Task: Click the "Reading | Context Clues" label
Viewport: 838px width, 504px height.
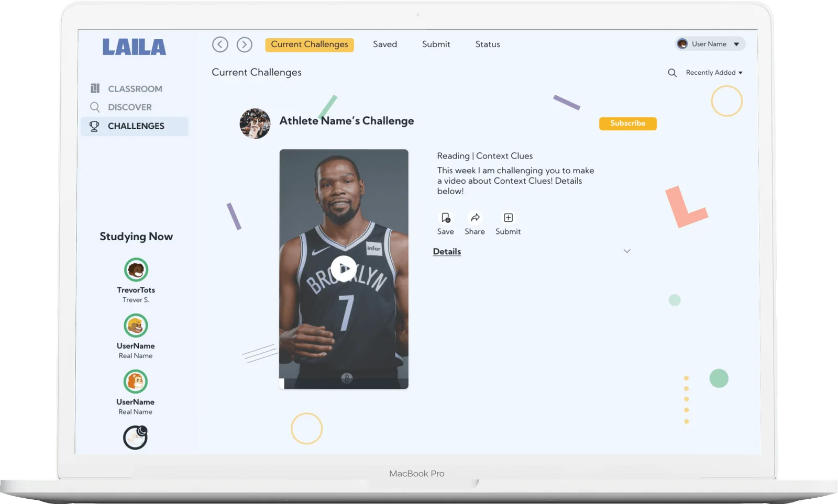Action: coord(485,156)
